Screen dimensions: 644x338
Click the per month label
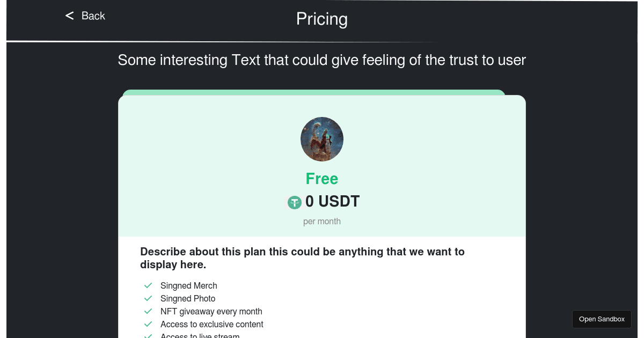322,222
